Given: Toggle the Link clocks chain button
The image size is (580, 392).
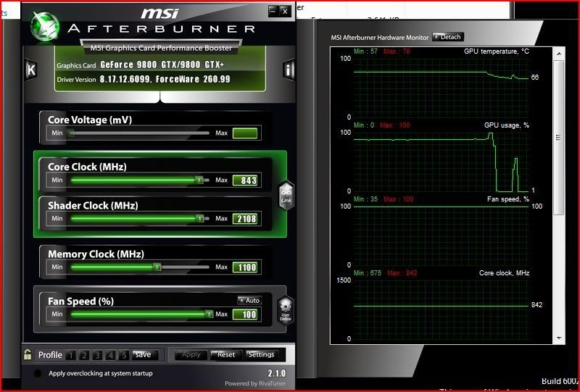Looking at the screenshot, I should [x=286, y=196].
